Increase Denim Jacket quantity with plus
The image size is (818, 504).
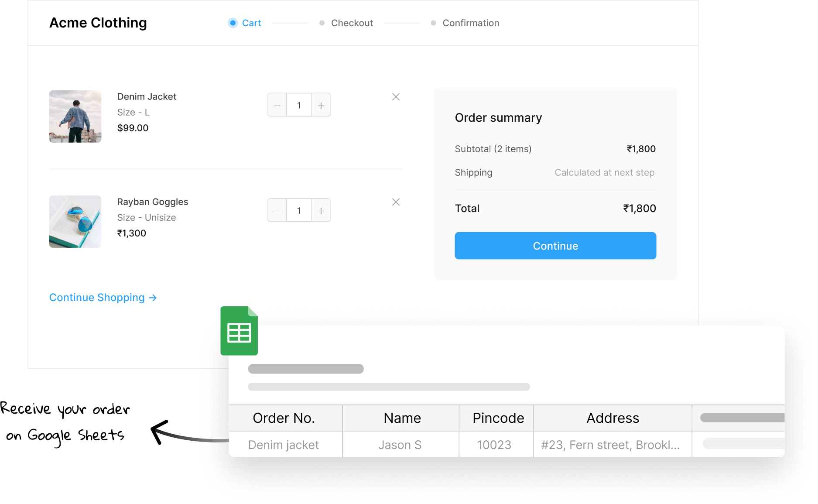coord(321,105)
